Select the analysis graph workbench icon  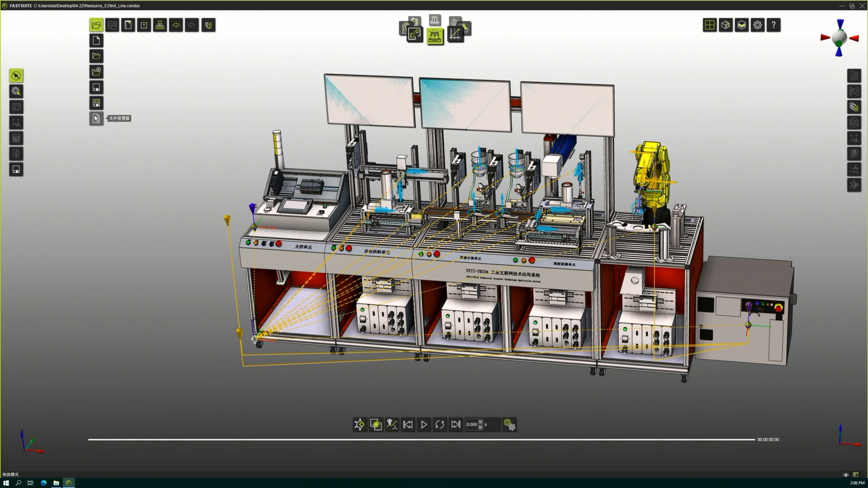point(455,34)
